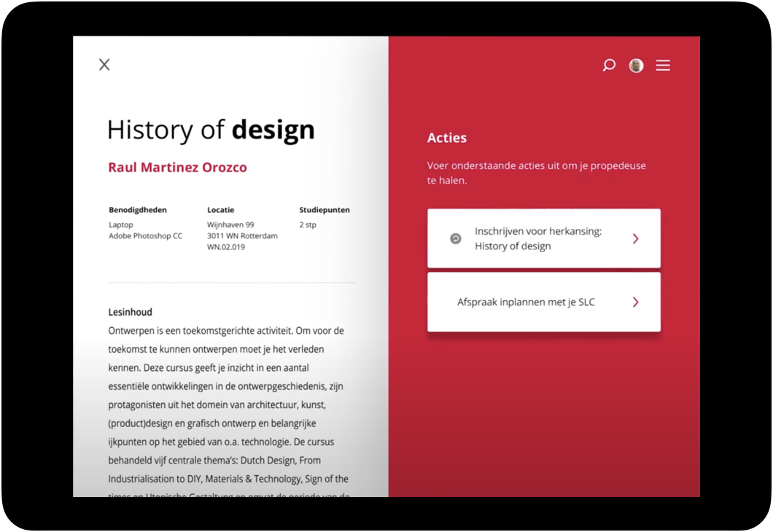773x532 pixels.
Task: Click Adobe Photoshop CC requirement
Action: pyautogui.click(x=145, y=236)
